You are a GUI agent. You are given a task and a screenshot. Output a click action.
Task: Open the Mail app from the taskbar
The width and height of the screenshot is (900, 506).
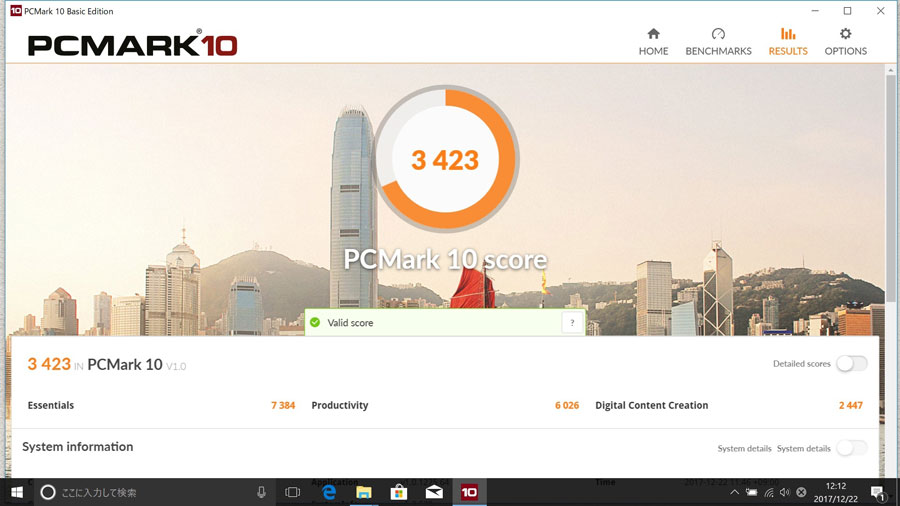tap(434, 492)
